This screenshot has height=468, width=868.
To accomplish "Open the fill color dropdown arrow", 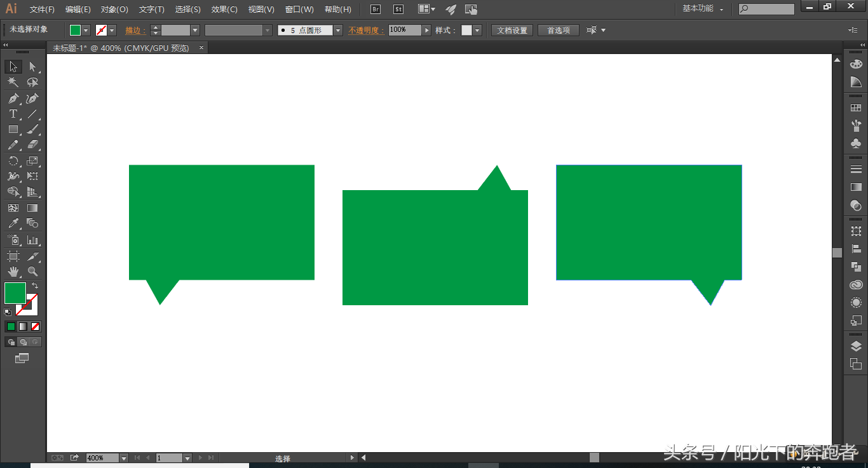I will click(x=86, y=31).
